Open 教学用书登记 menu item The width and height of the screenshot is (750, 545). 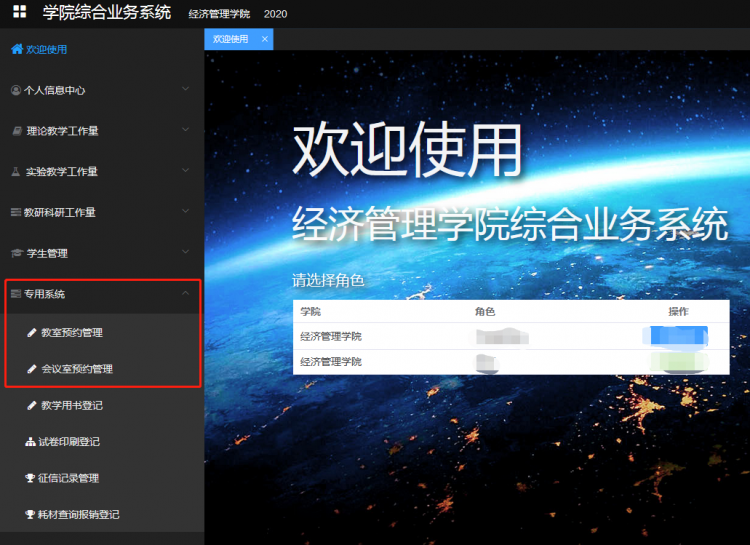click(x=71, y=405)
